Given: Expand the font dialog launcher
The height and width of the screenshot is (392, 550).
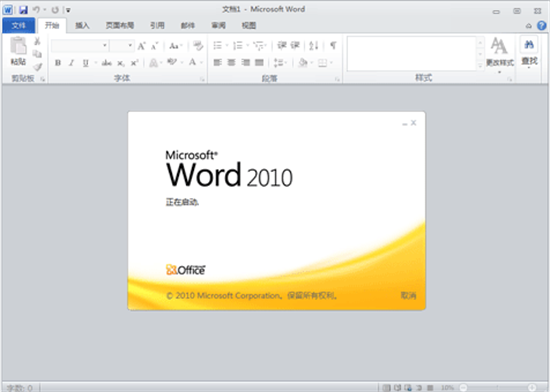Looking at the screenshot, I should tap(202, 80).
